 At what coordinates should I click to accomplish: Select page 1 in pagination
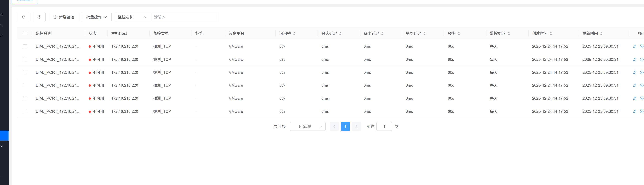click(x=345, y=126)
